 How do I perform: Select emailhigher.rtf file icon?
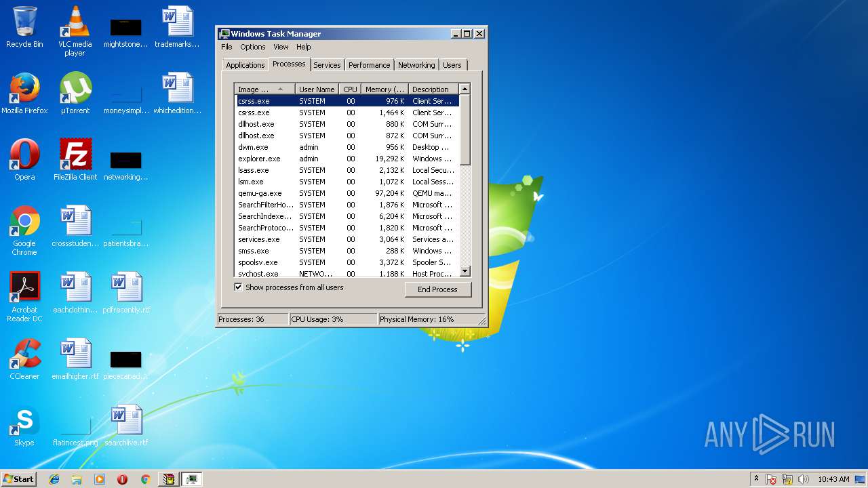pyautogui.click(x=75, y=359)
